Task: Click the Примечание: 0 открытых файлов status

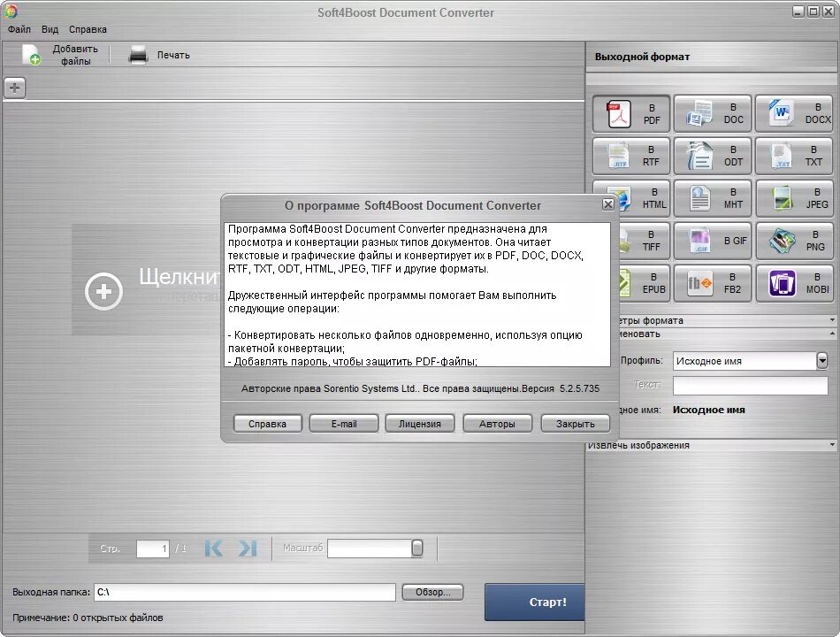Action: pyautogui.click(x=88, y=618)
